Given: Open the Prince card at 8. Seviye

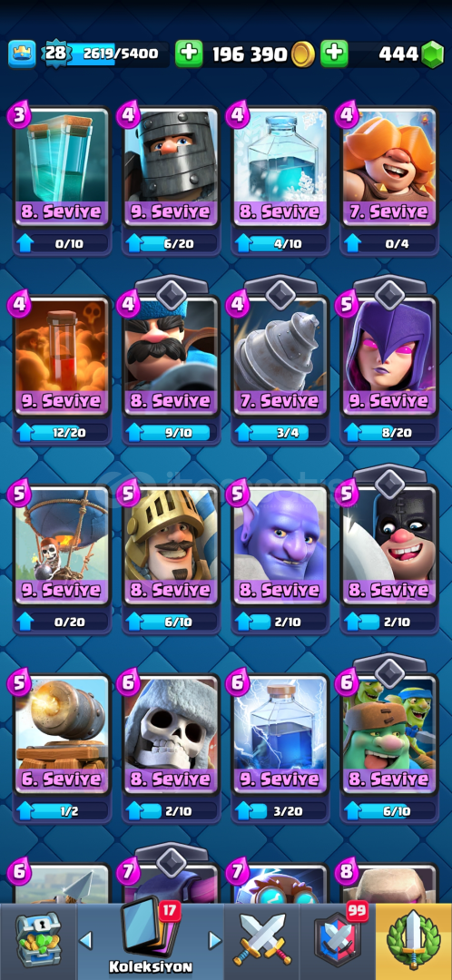Looking at the screenshot, I should (x=171, y=558).
